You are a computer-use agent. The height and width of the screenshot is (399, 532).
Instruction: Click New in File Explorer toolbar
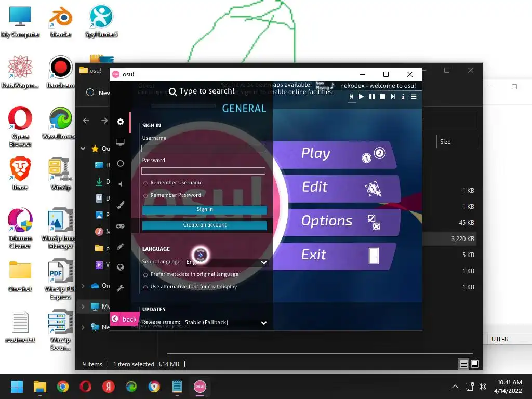[x=98, y=92]
